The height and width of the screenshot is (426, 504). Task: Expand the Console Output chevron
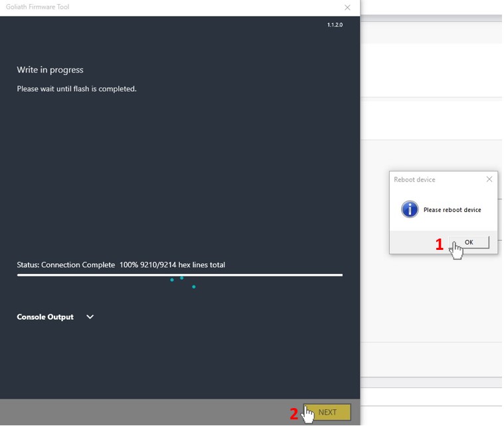coord(90,317)
